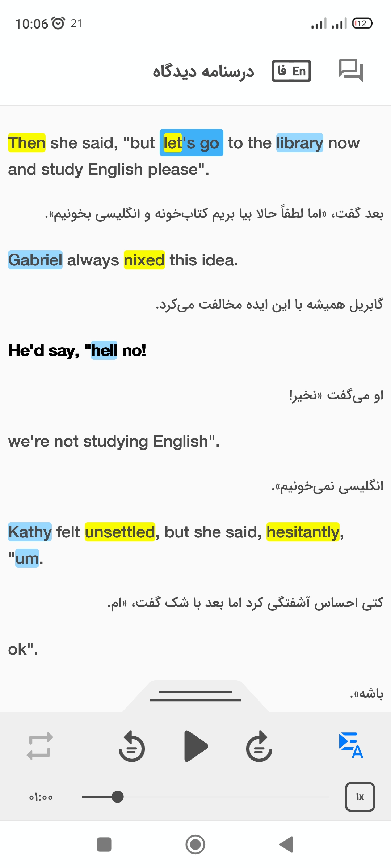Tap the blue highlighted word "library"

point(299,143)
